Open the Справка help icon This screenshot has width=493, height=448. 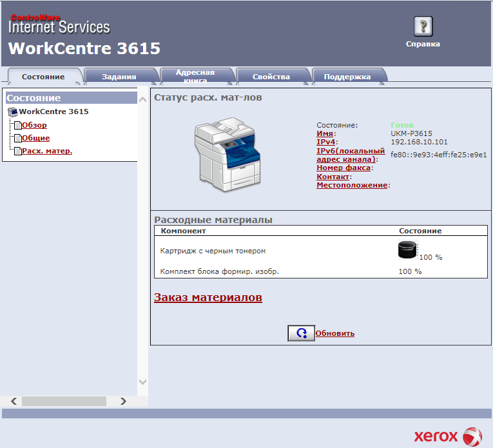423,26
